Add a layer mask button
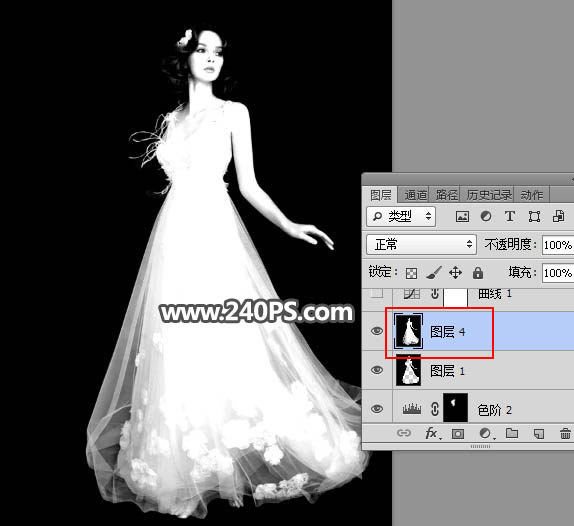Screen dimensions: 574x526 click(458, 434)
